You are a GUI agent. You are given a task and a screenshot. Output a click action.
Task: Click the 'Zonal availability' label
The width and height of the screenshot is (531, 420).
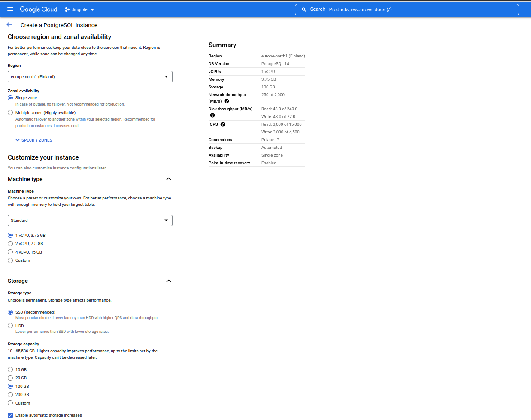pos(23,91)
